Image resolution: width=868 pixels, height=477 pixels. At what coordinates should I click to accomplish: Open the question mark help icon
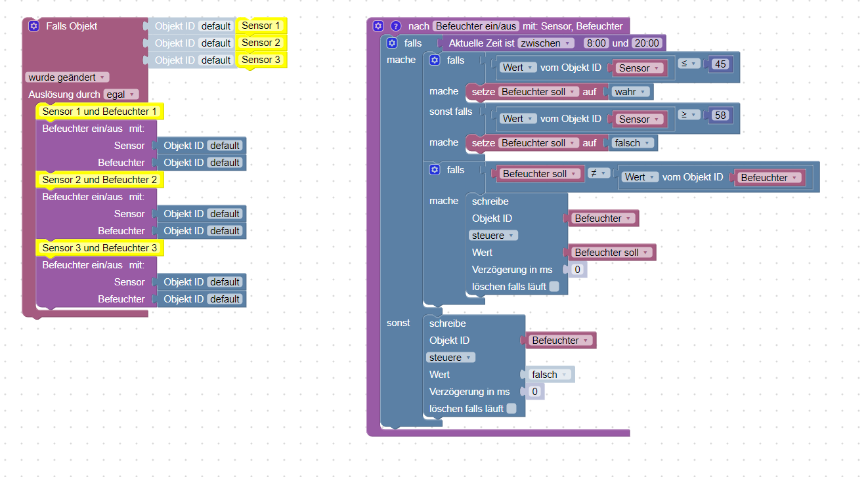point(396,26)
